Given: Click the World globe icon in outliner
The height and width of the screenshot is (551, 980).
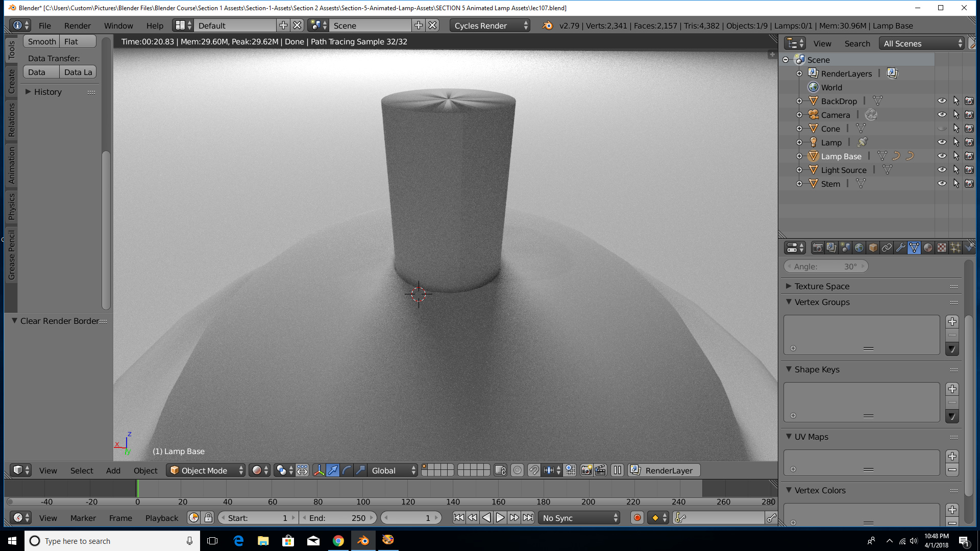Looking at the screenshot, I should 813,87.
